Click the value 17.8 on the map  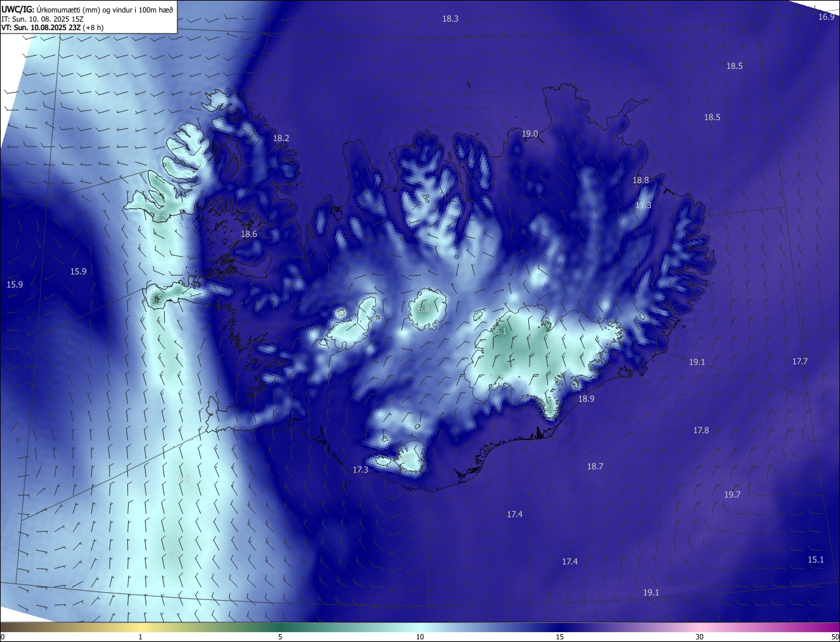coord(701,431)
